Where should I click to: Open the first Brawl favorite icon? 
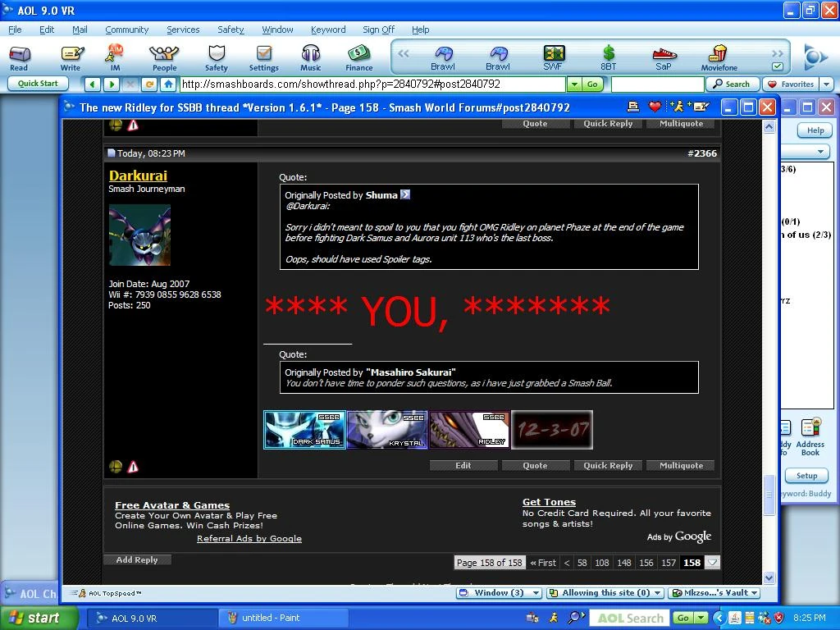click(x=443, y=58)
